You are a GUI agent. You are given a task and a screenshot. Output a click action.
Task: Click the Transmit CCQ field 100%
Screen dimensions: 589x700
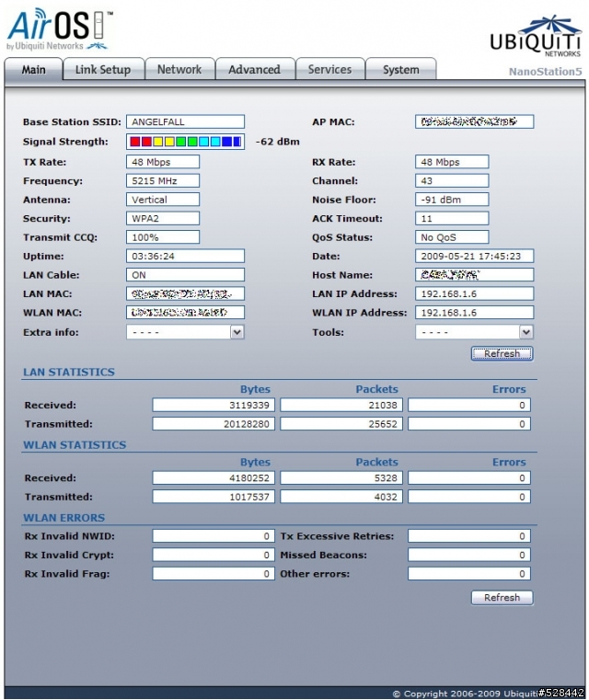point(163,237)
